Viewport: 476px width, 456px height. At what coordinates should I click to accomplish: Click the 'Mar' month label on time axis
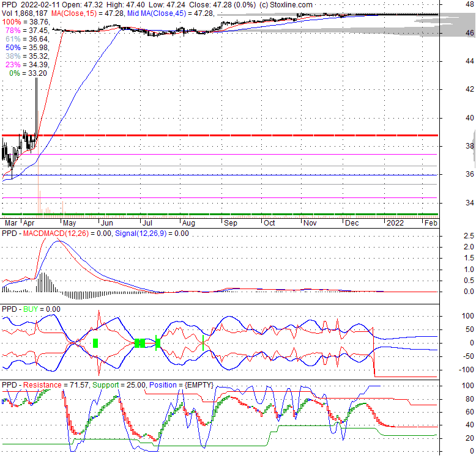pos(11,223)
